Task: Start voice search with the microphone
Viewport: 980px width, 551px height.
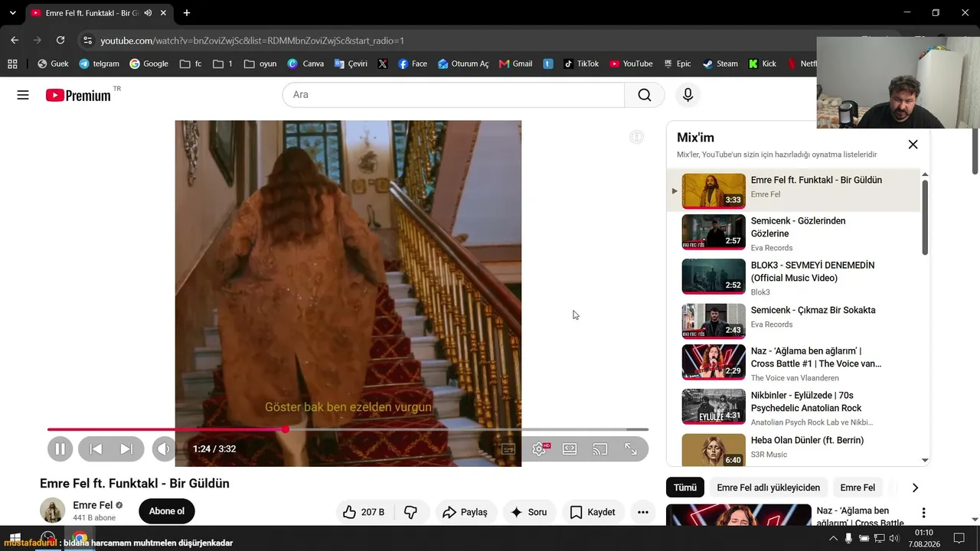Action: (x=688, y=95)
